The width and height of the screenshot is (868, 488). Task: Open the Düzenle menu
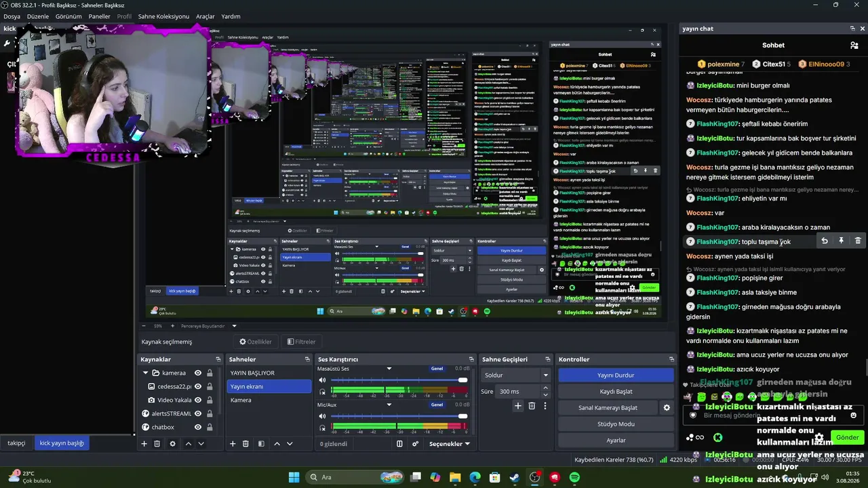point(38,16)
